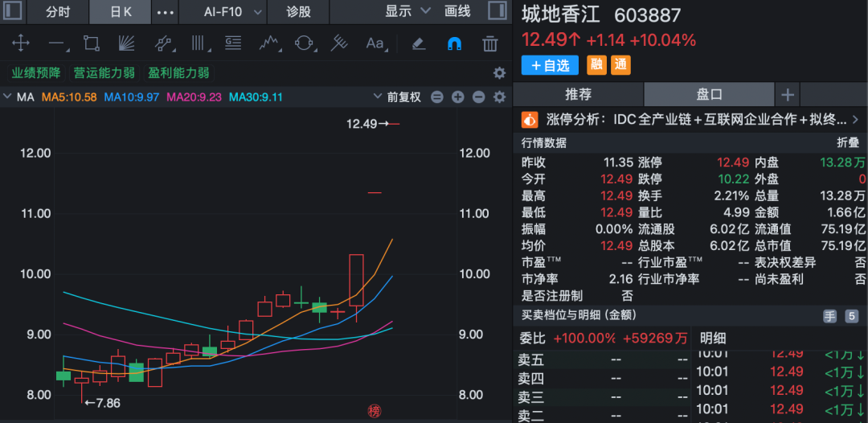Select the vertical period lines tool
The height and width of the screenshot is (423, 868).
tap(198, 43)
